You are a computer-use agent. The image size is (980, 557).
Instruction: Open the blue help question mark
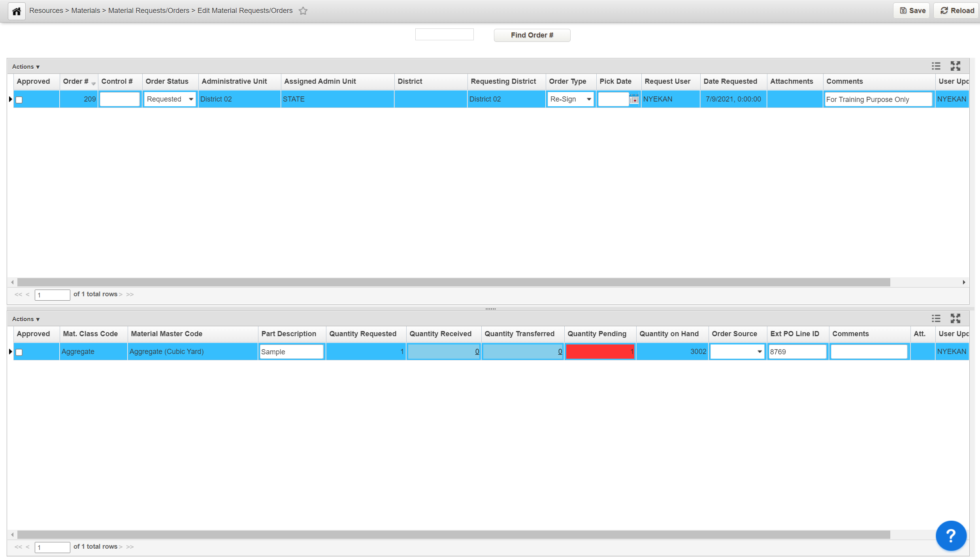(x=951, y=536)
